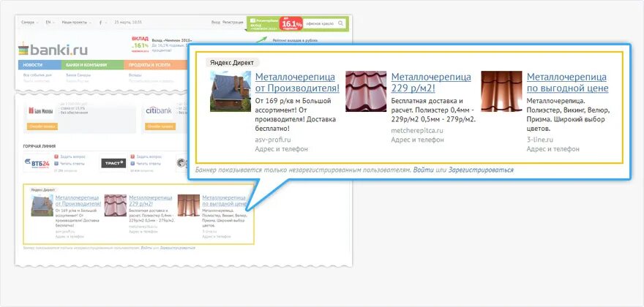The image size is (644, 307).
Task: Open Металлочерепица по выгодной цене in the enlarged callout
Action: (568, 83)
